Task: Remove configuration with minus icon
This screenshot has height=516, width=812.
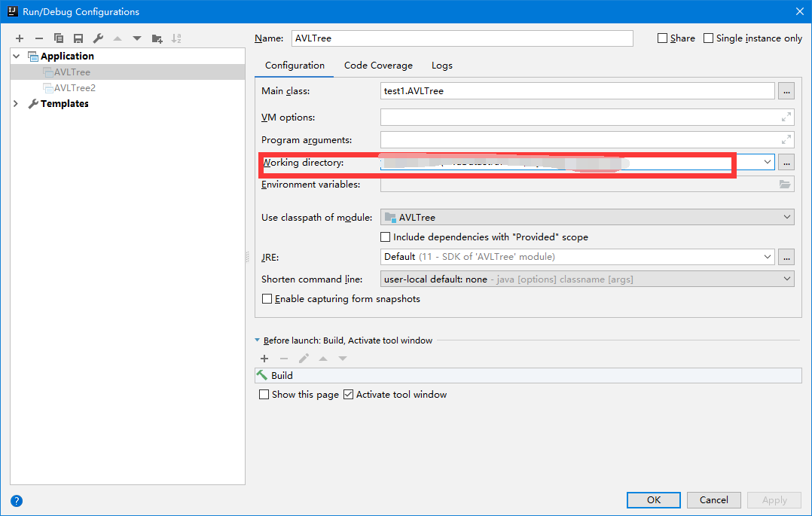Action: pos(39,38)
